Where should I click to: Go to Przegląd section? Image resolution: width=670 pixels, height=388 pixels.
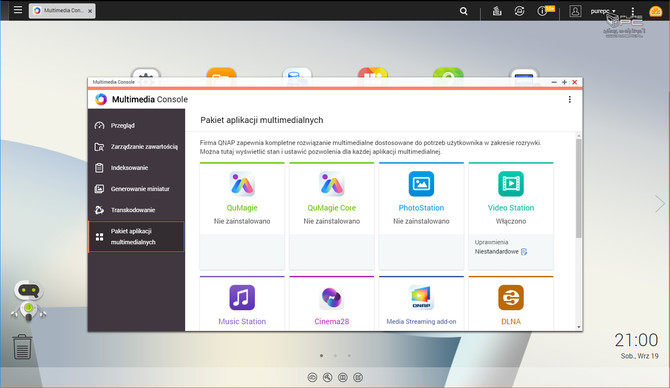tap(136, 125)
